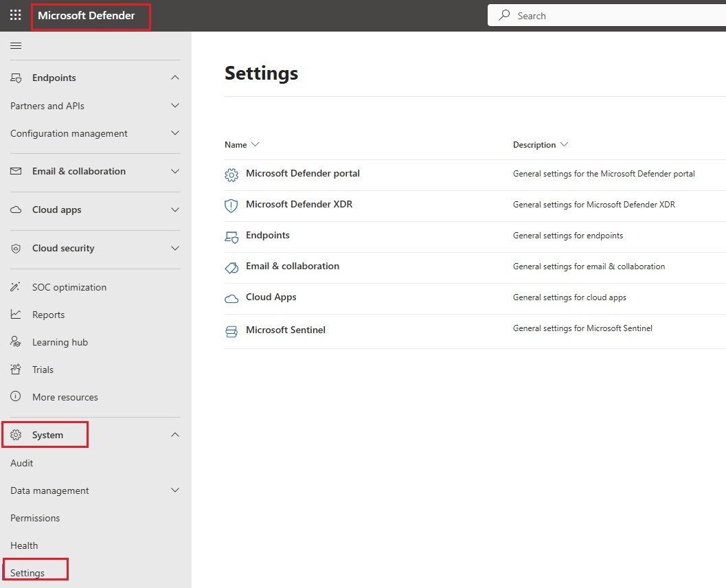
Task: Open Permissions in the sidebar
Action: (x=35, y=518)
